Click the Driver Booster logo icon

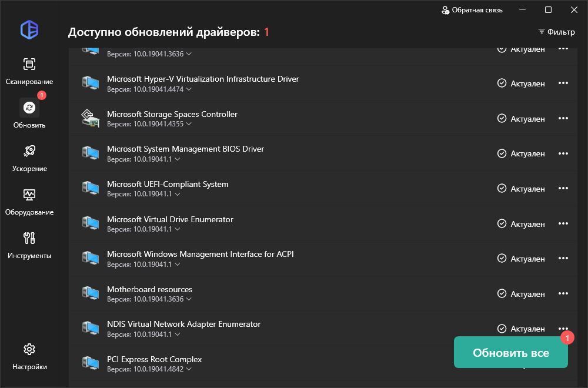coord(29,29)
